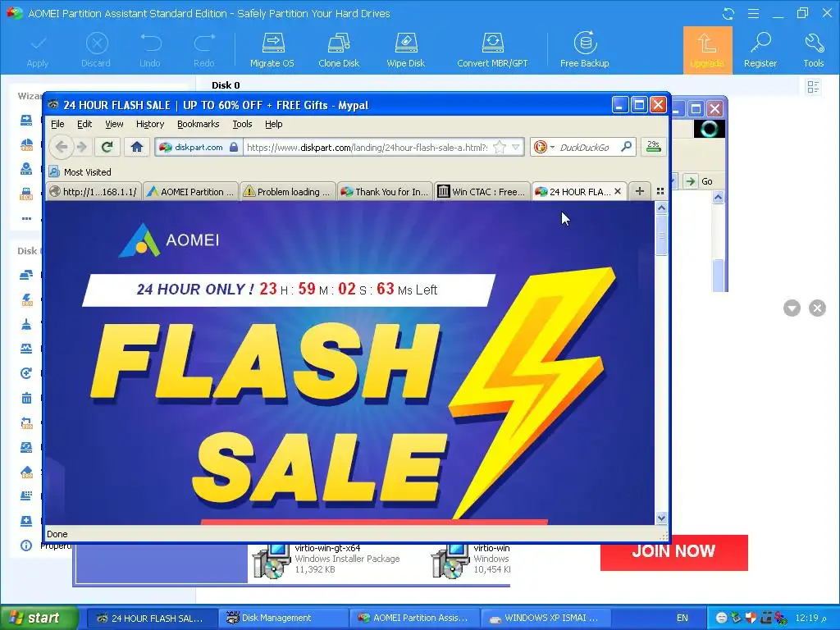The image size is (840, 630).
Task: Select the Wipe Disk tool
Action: [x=405, y=50]
